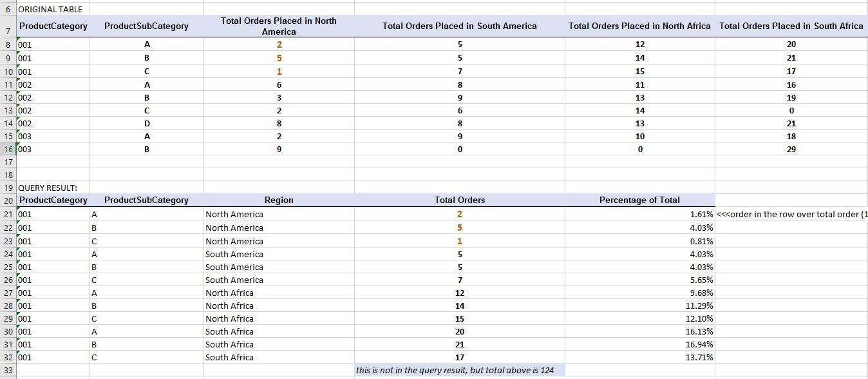
Task: Click the "Total Orders Placed in North Africa" header
Action: pyautogui.click(x=639, y=26)
